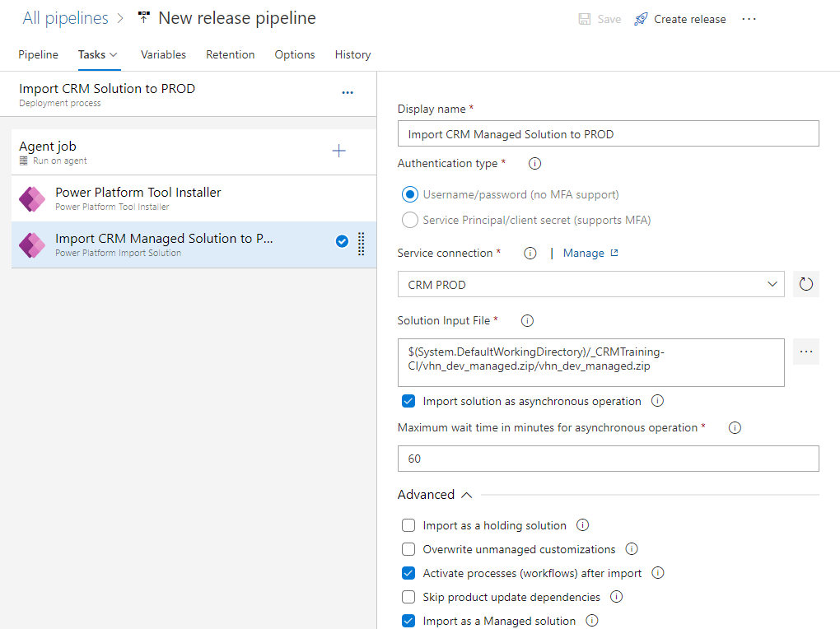Open the top-right more actions ellipsis
This screenshot has height=629, width=840.
(x=749, y=19)
